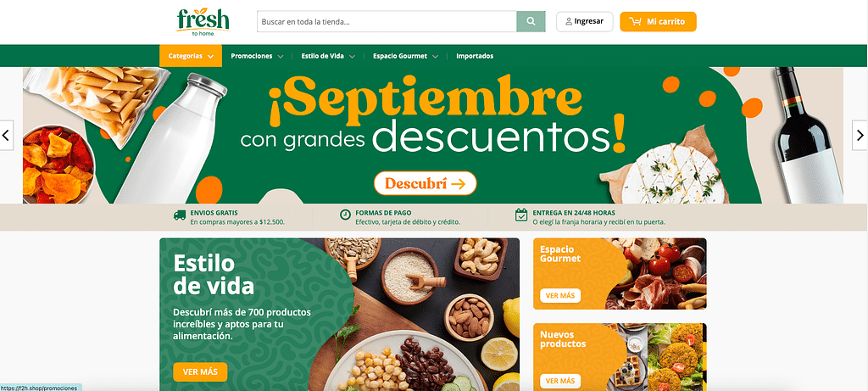Click VER MÁS on Nuevos productos card

tap(560, 381)
